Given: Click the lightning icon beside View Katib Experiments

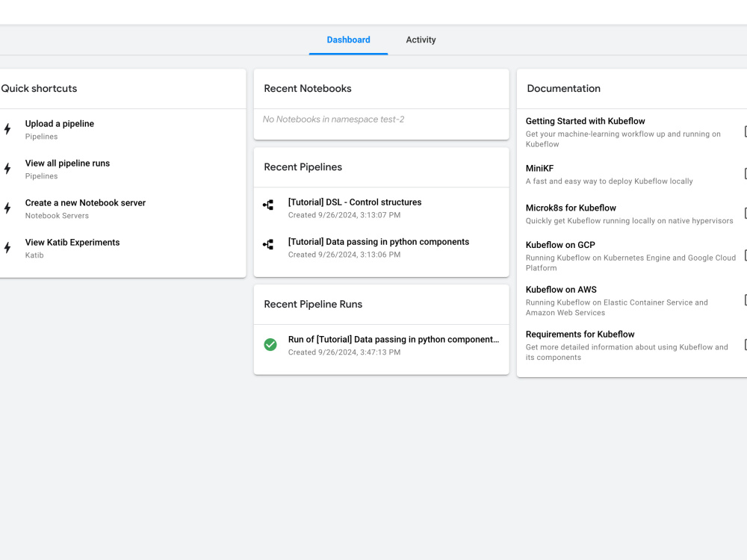Looking at the screenshot, I should (7, 248).
